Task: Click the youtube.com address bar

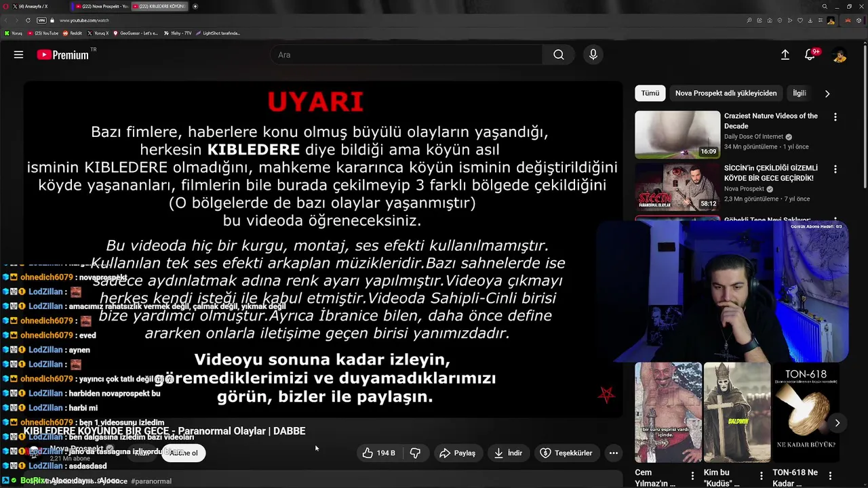Action: pos(84,20)
